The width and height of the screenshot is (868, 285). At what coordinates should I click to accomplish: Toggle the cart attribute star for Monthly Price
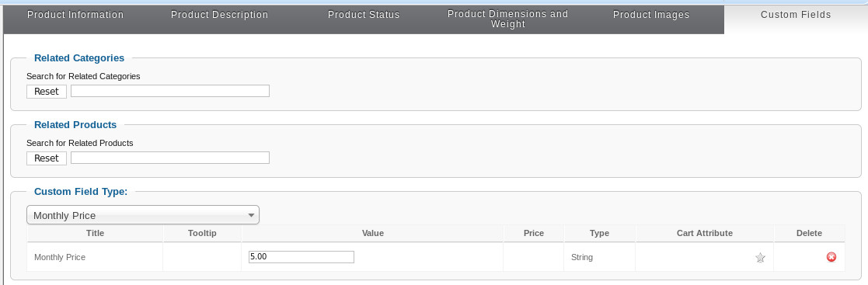[760, 257]
